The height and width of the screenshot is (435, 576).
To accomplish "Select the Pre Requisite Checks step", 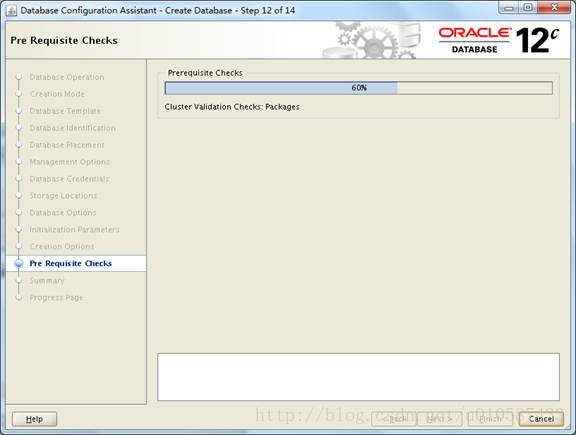I will click(71, 263).
